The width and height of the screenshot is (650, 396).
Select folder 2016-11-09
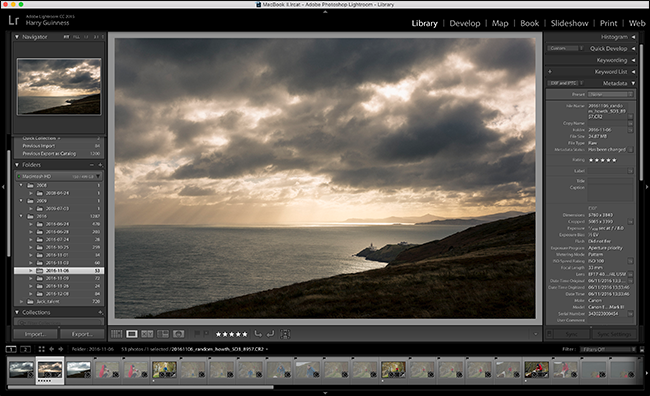[x=59, y=278]
